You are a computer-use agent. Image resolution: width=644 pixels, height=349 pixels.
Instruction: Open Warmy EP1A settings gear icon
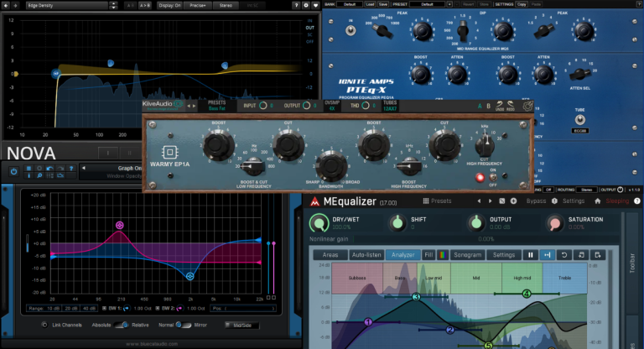(527, 106)
